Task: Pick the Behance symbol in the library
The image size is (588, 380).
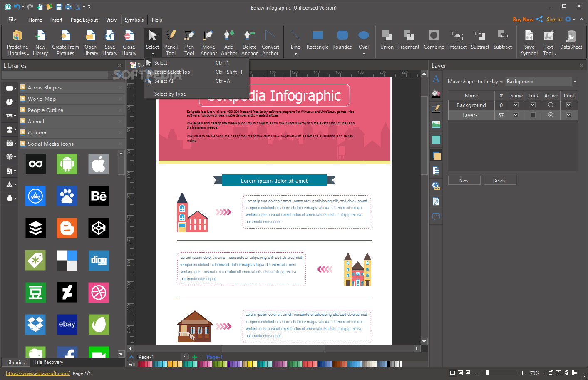Action: 99,196
